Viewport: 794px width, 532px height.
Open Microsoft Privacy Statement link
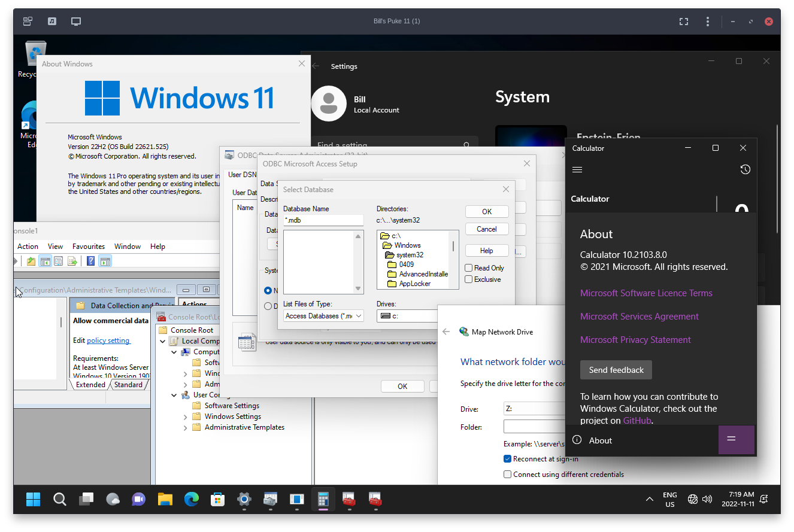pos(635,340)
